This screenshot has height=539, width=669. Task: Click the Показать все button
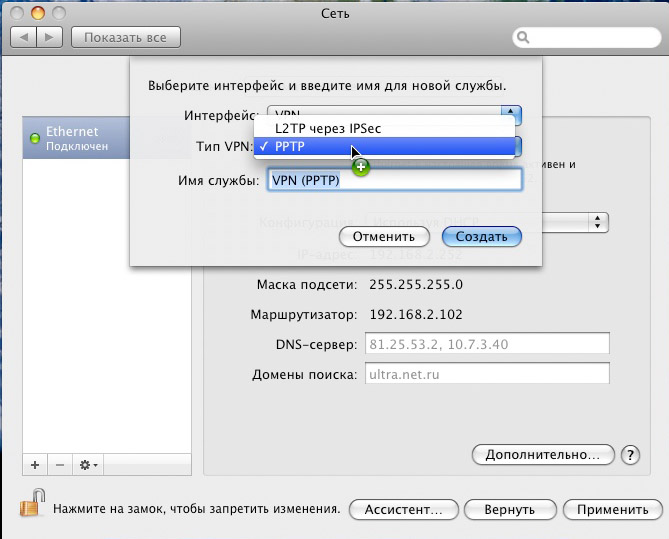(125, 37)
